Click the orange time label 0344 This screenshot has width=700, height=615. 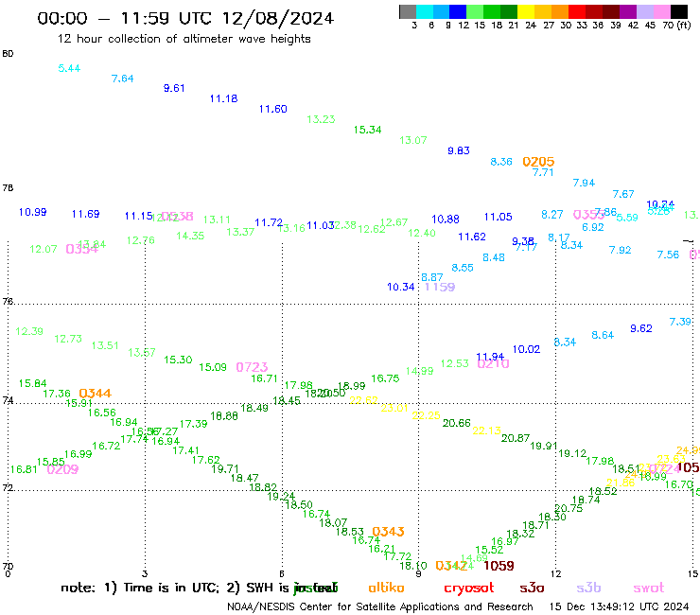[x=96, y=393]
